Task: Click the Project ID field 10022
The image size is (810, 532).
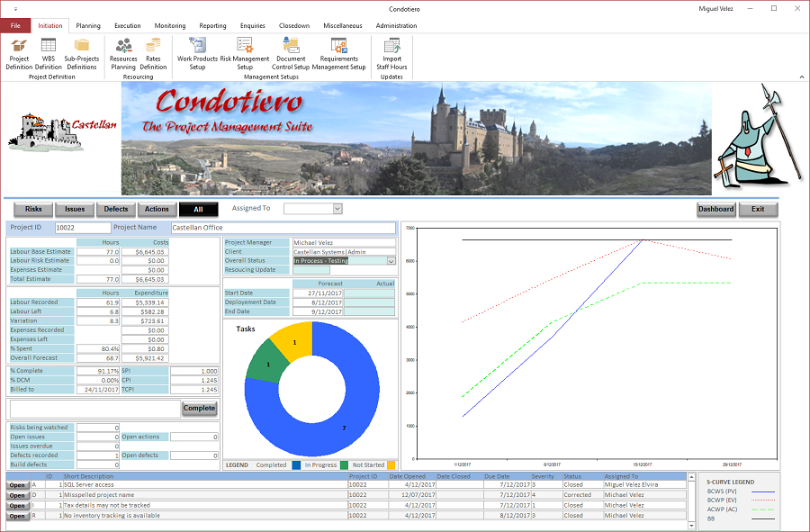Action: coord(83,227)
